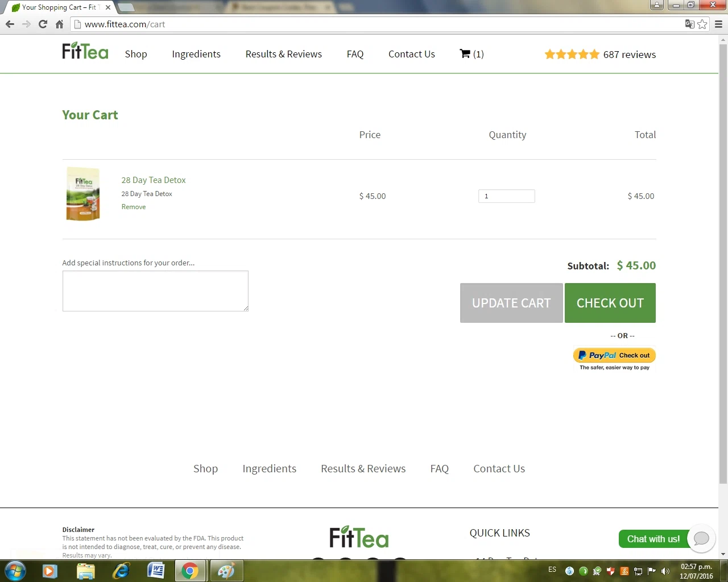Open the Windows Start button
The height and width of the screenshot is (582, 728).
click(x=15, y=571)
